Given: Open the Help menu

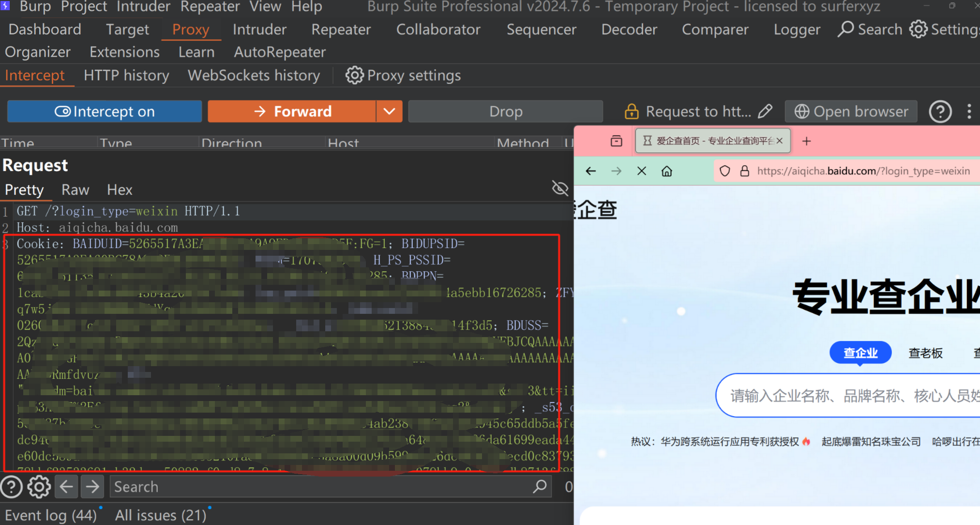Looking at the screenshot, I should pyautogui.click(x=307, y=7).
